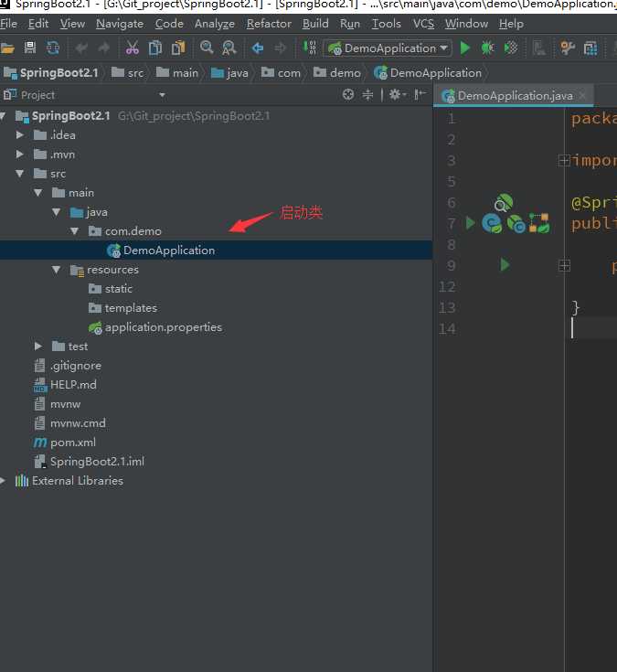
Task: Open Project panel gear settings
Action: click(397, 94)
